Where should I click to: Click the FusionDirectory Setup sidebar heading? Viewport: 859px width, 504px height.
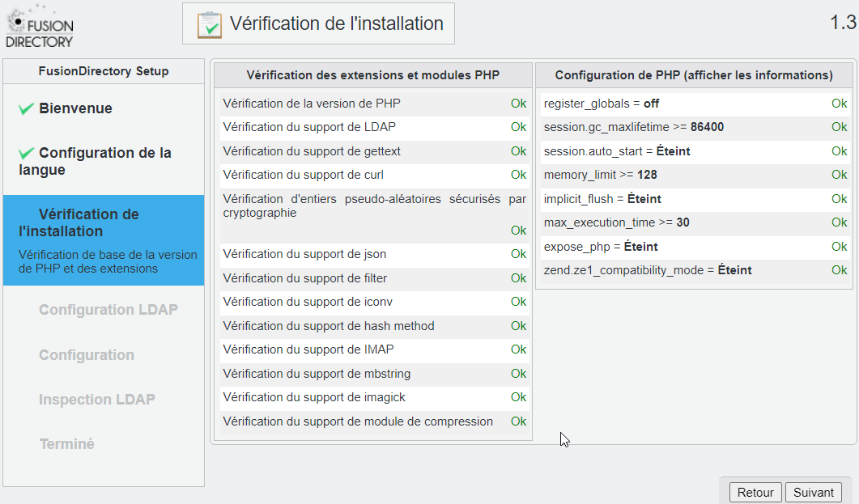[104, 71]
